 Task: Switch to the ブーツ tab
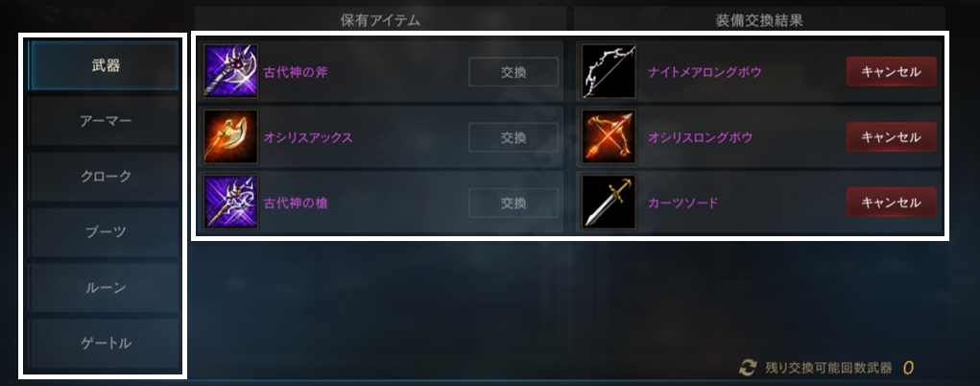click(x=105, y=232)
